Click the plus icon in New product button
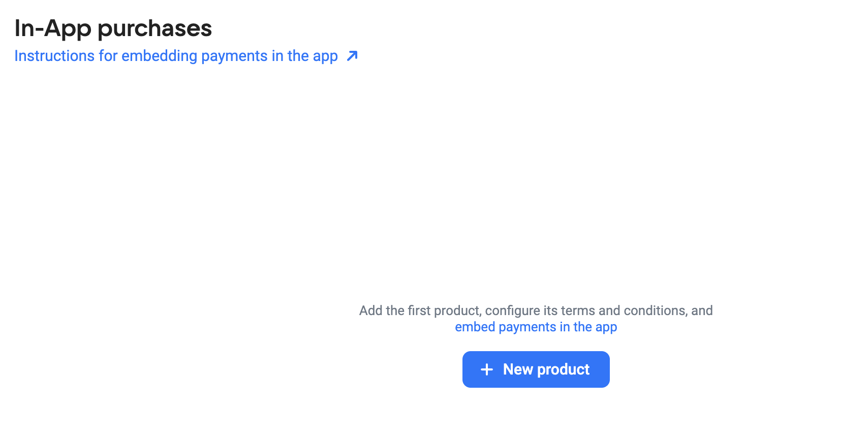This screenshot has height=435, width=868. click(x=487, y=369)
